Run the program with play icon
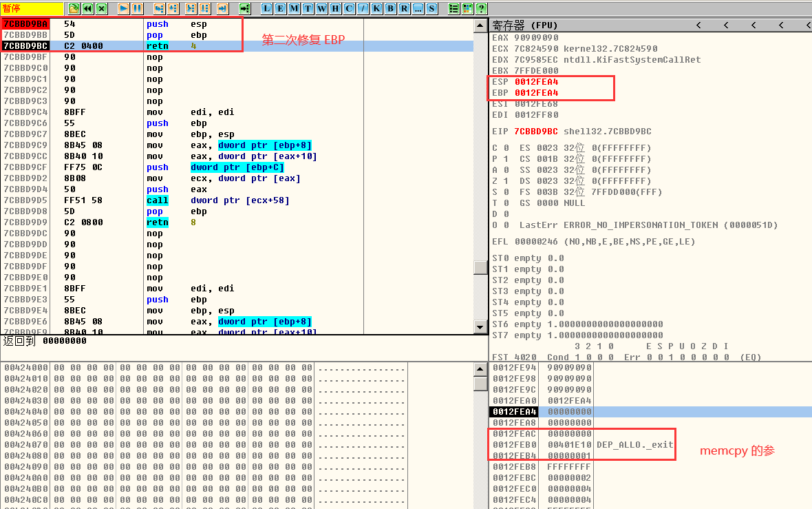 (x=124, y=8)
